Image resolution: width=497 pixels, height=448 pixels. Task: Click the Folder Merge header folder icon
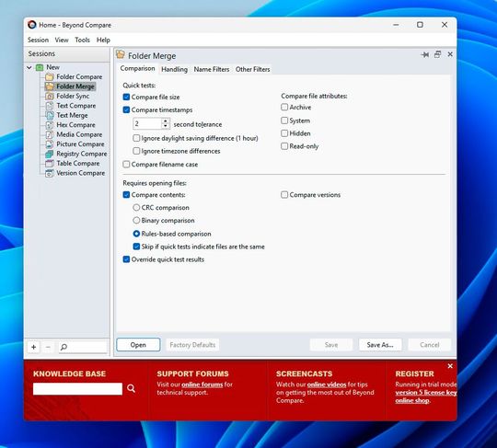click(121, 54)
